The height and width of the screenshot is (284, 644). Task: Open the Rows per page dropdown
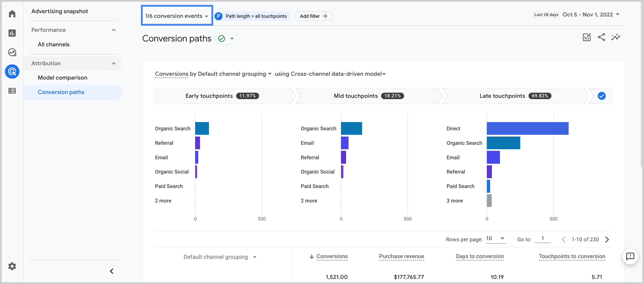(495, 239)
